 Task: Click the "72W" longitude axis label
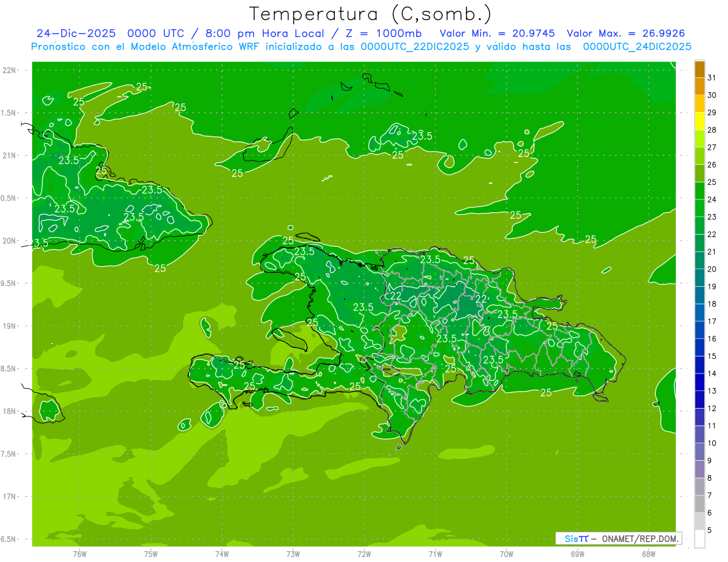364,554
